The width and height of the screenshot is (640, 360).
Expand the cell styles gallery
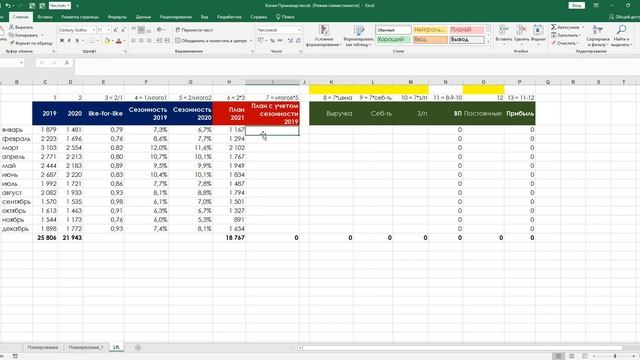click(488, 42)
